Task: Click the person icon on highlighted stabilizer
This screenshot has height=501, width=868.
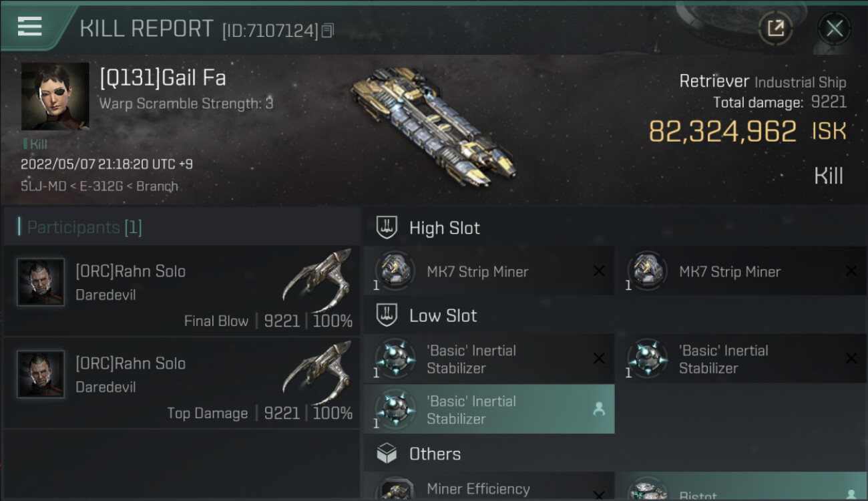Action: click(x=599, y=409)
